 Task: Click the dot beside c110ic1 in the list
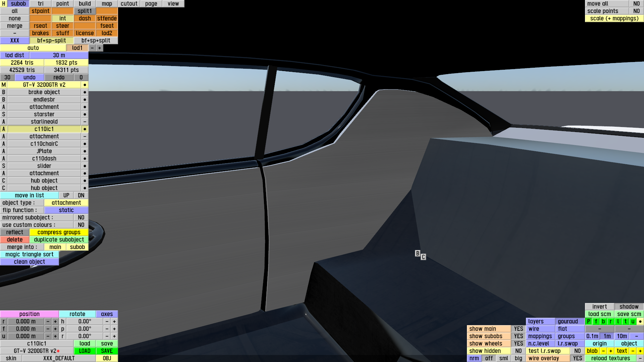click(x=85, y=129)
